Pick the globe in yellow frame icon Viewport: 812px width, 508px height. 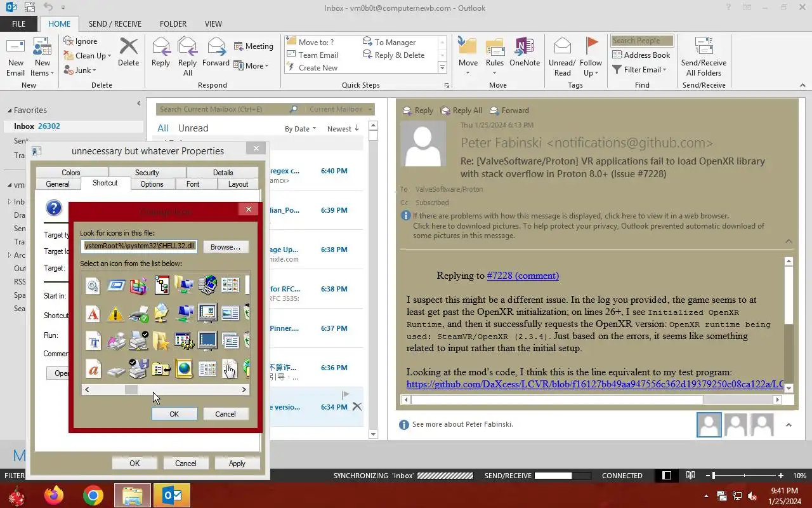click(x=184, y=369)
